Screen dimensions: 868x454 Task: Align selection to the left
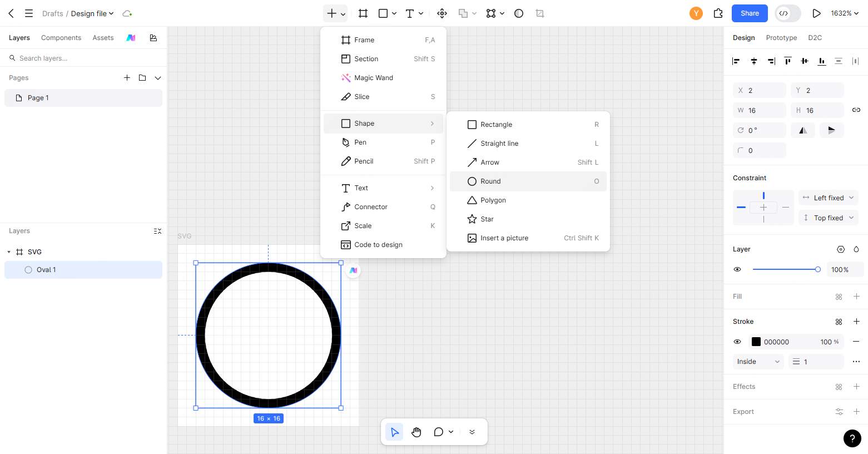click(x=736, y=61)
